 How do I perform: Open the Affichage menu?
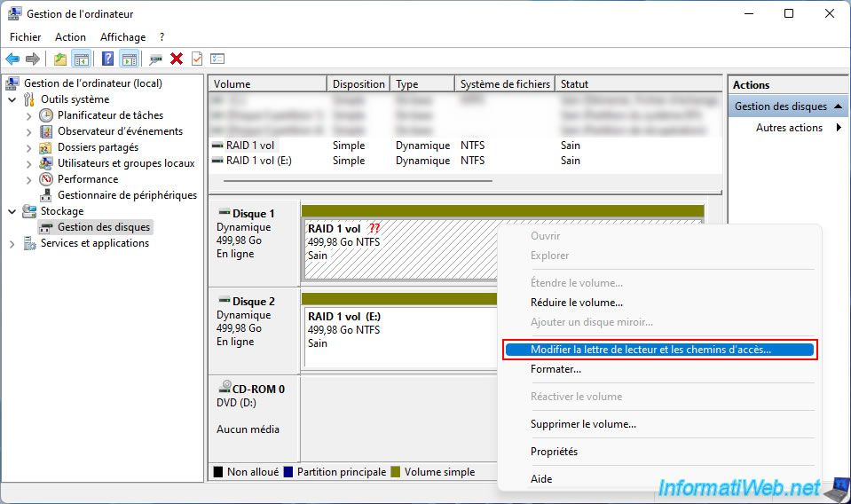122,37
